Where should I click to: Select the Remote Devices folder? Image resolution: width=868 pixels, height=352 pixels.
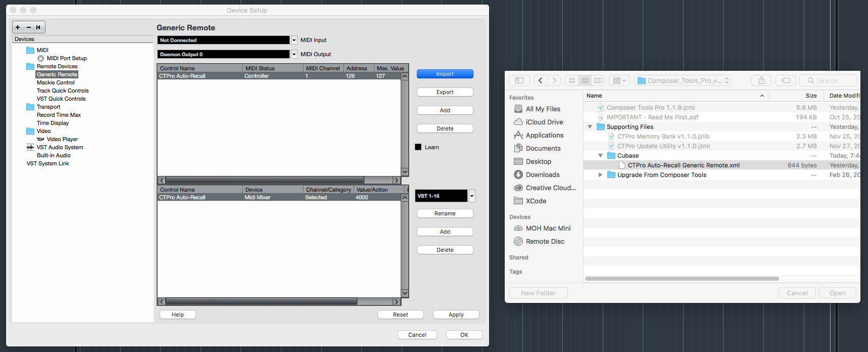[x=57, y=66]
